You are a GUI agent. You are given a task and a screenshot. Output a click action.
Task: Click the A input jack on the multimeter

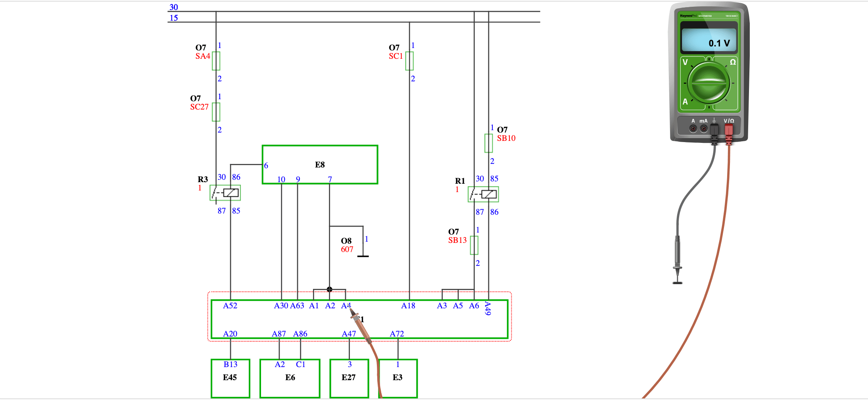(693, 129)
